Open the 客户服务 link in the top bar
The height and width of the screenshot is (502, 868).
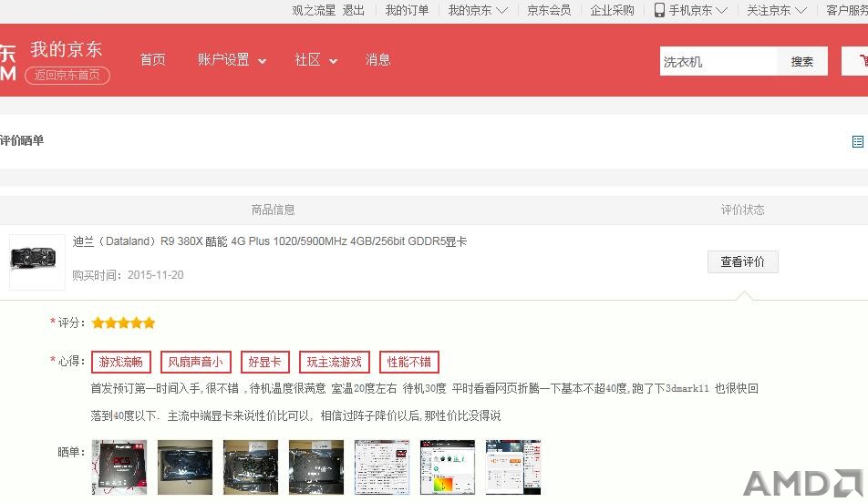[847, 11]
